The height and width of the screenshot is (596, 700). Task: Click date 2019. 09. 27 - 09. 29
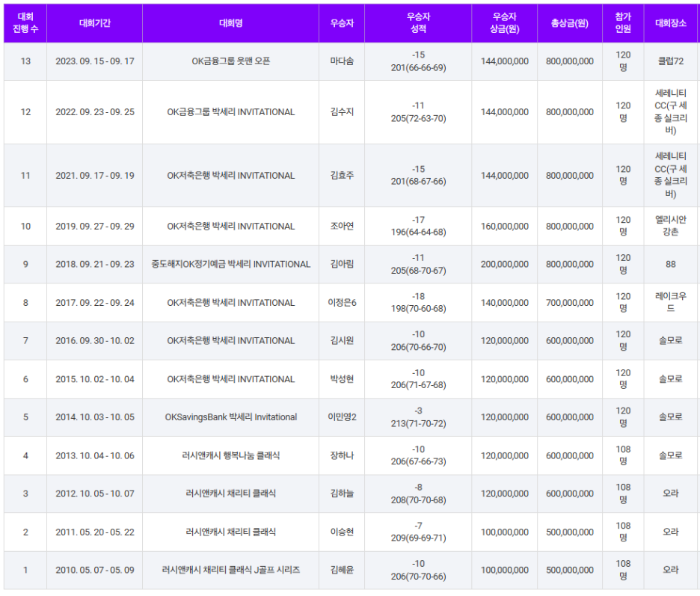[x=95, y=227]
